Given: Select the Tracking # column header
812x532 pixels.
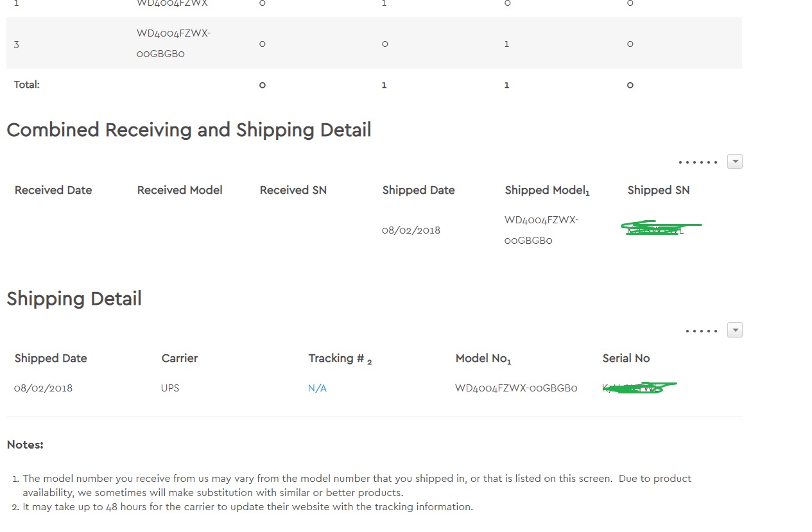Looking at the screenshot, I should pos(340,359).
